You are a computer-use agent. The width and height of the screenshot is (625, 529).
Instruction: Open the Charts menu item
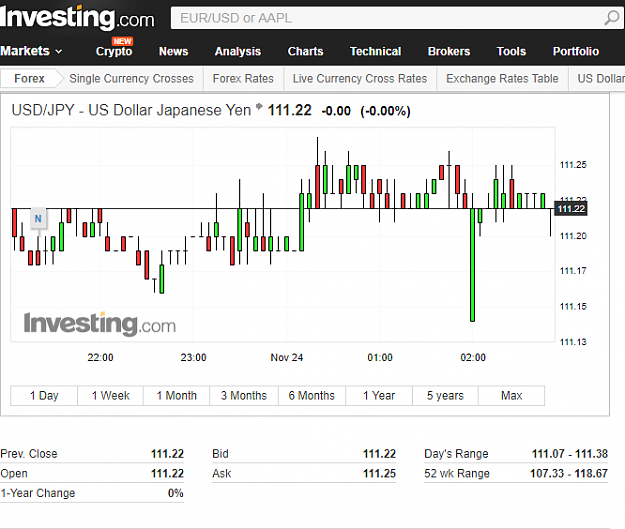click(305, 51)
